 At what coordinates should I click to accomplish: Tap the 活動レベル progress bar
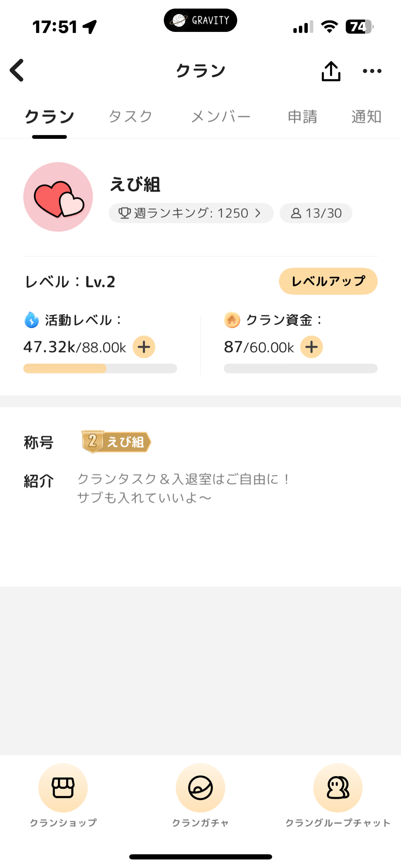[100, 368]
